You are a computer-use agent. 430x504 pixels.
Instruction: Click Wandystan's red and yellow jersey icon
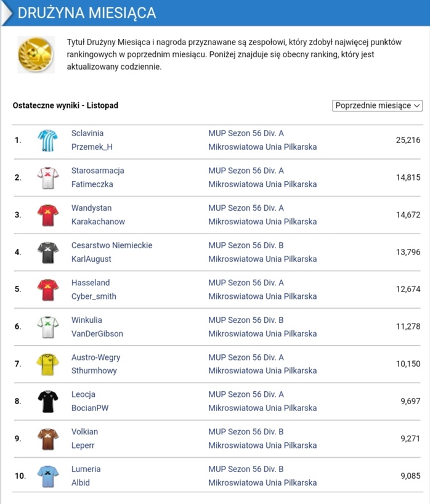[47, 215]
